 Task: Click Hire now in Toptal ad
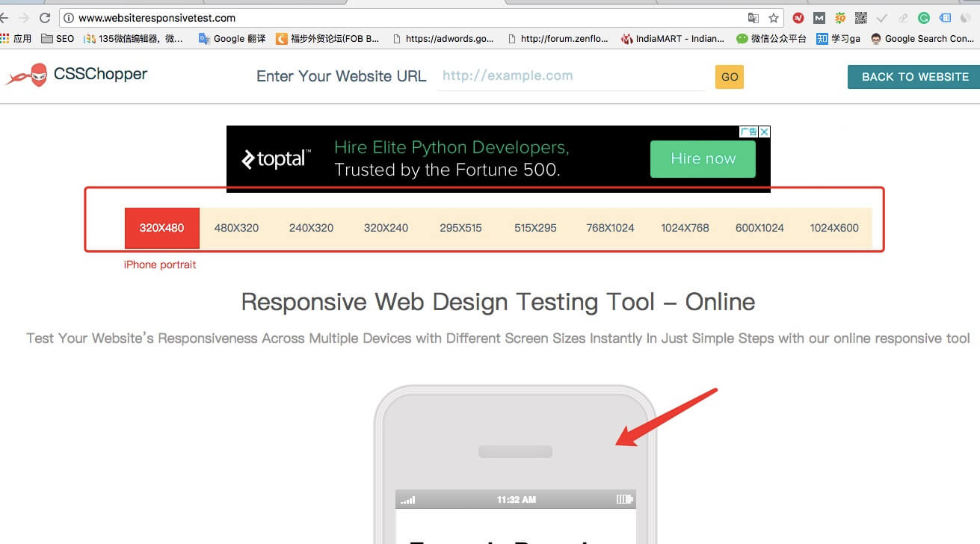(x=703, y=158)
